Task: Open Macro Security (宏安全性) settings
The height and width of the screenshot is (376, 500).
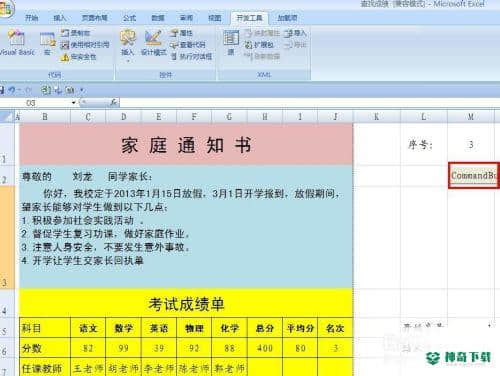Action: coord(79,57)
